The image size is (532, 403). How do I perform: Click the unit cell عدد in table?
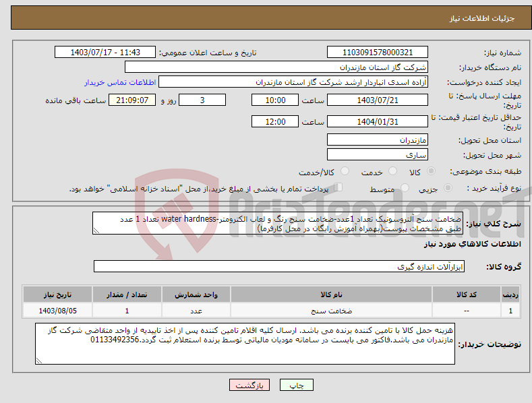(196, 311)
